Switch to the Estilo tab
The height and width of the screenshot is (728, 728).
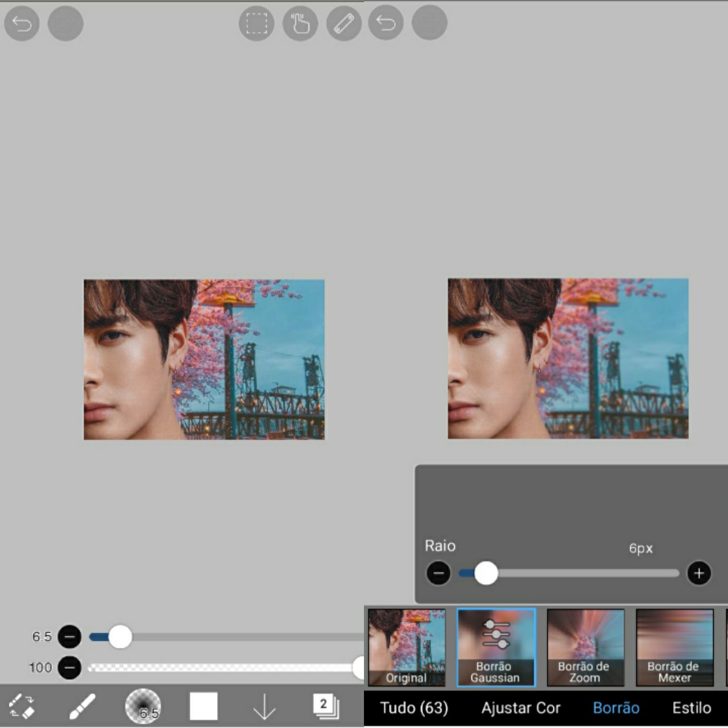tap(692, 708)
